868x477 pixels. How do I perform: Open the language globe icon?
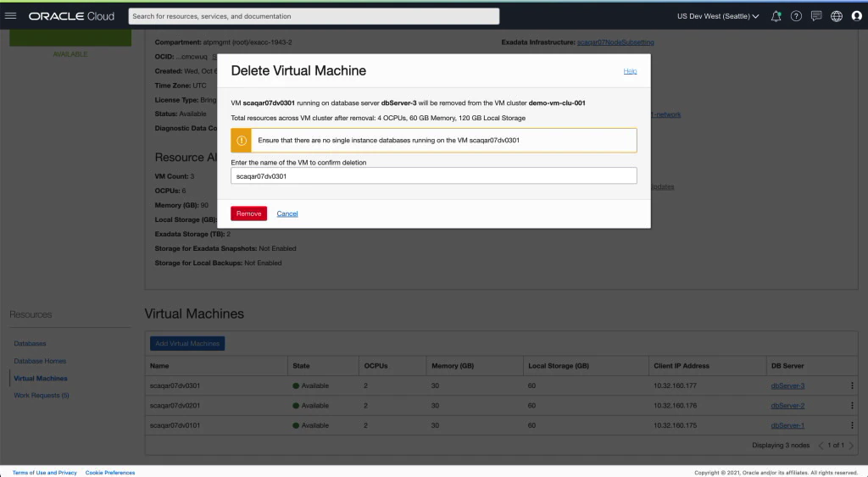(837, 16)
